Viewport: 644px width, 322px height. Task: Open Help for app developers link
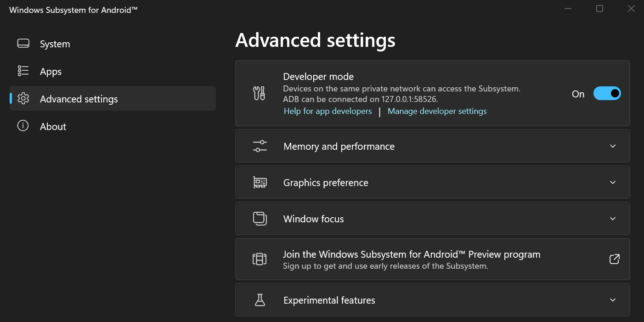pyautogui.click(x=328, y=111)
